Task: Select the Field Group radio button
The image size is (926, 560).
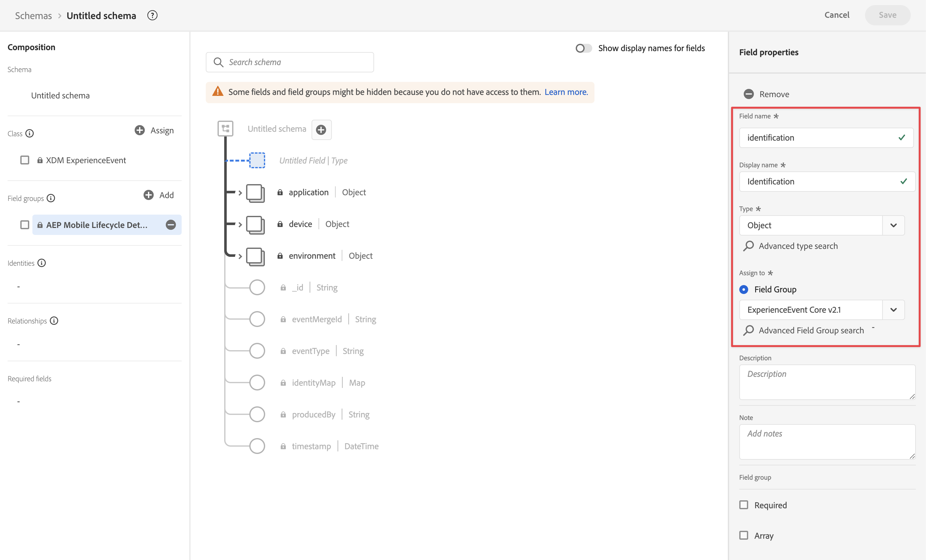Action: tap(744, 289)
